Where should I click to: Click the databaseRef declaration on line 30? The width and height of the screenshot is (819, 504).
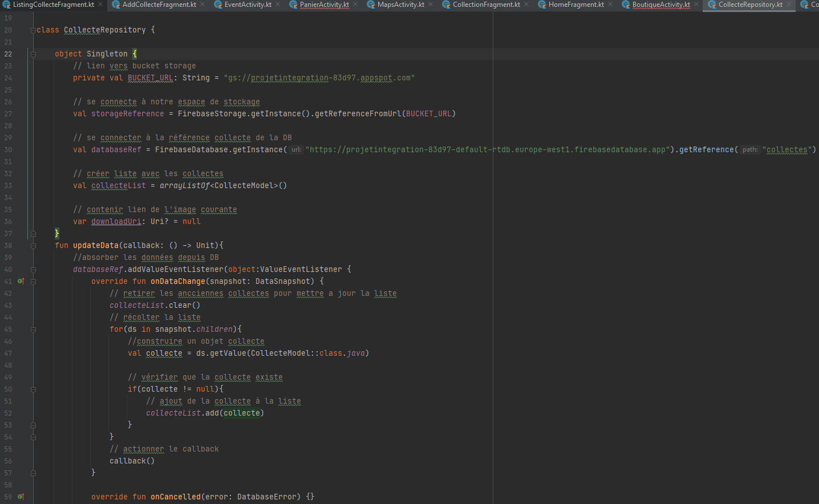click(x=116, y=150)
